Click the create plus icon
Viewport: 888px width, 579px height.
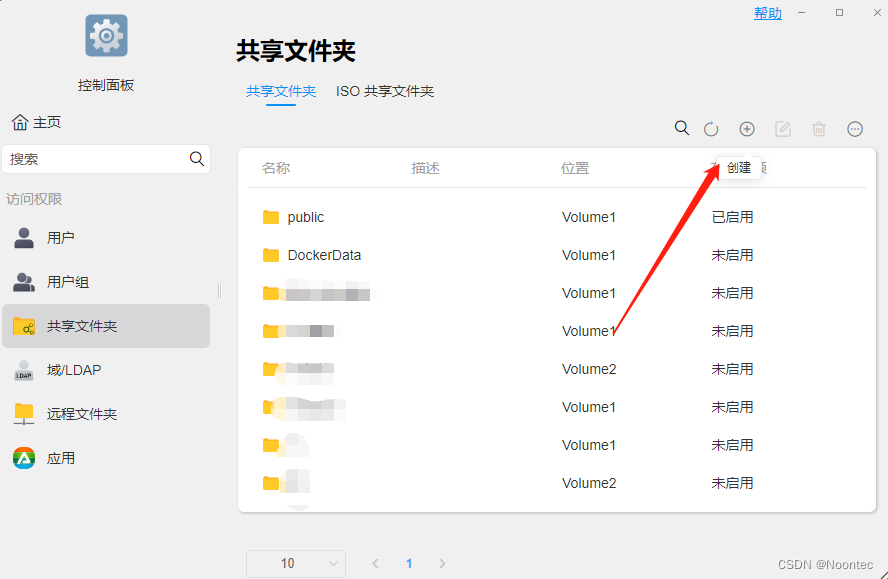point(747,129)
